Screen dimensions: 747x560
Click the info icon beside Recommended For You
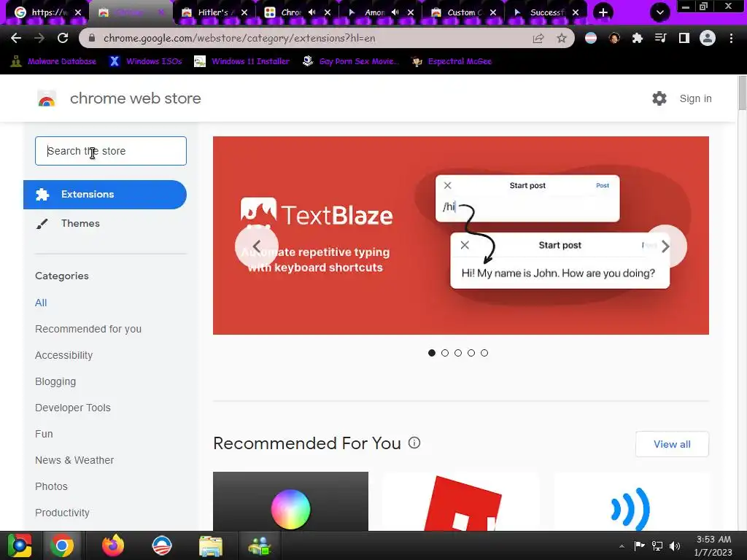click(414, 443)
